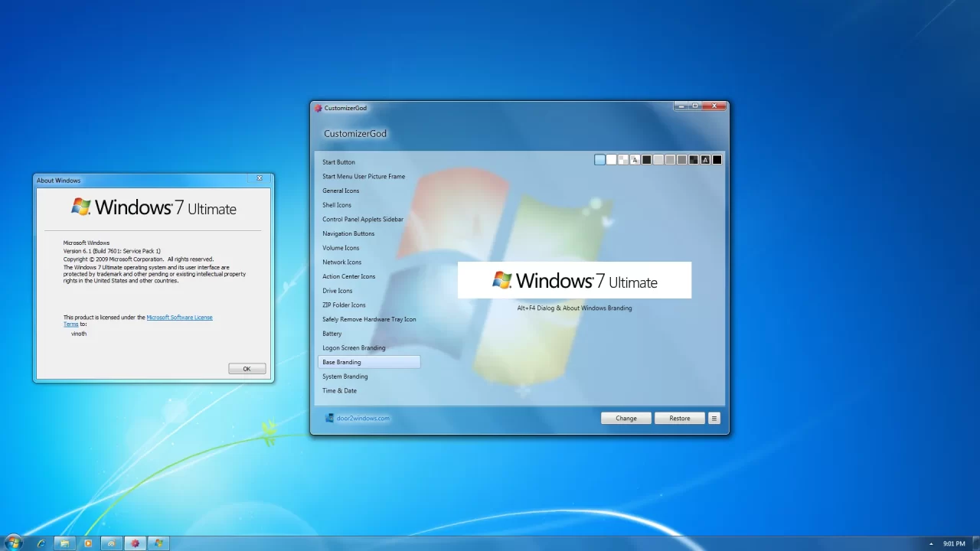Select Volume Icons in the sidebar
980x551 pixels.
tap(341, 248)
